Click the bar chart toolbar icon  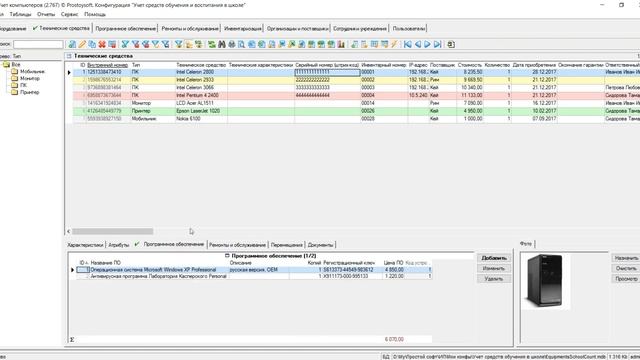click(x=341, y=44)
